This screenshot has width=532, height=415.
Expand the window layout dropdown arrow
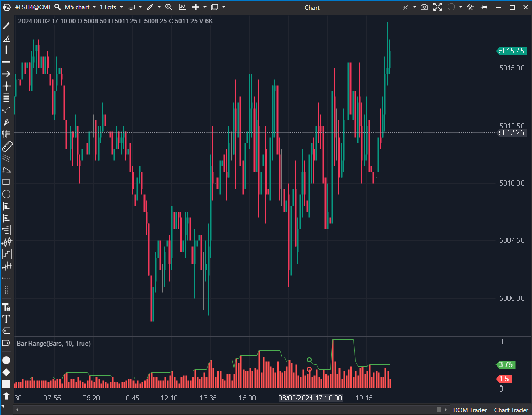(224, 7)
